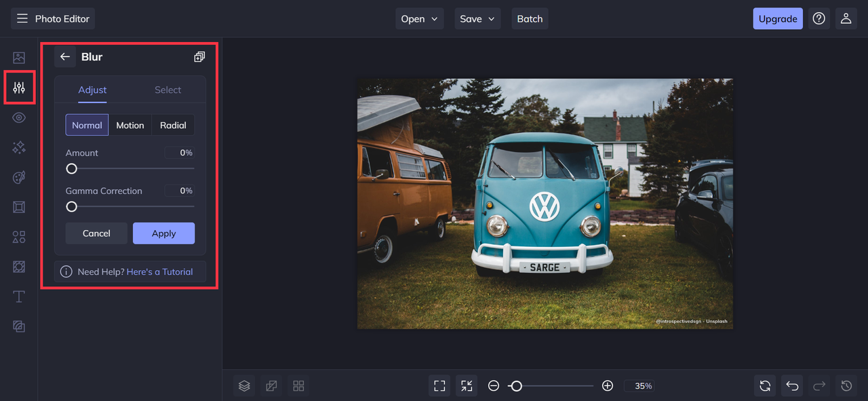Open the Layers panel icon
The height and width of the screenshot is (401, 868).
(x=244, y=386)
